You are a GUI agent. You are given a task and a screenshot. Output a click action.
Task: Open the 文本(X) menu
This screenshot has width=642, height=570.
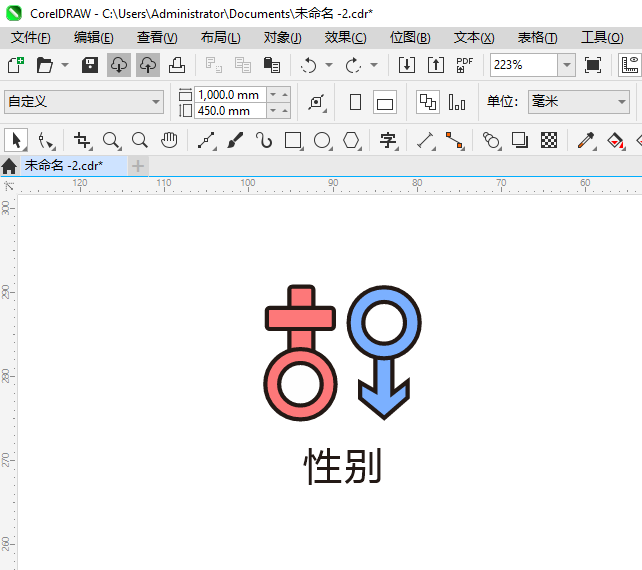pos(474,38)
